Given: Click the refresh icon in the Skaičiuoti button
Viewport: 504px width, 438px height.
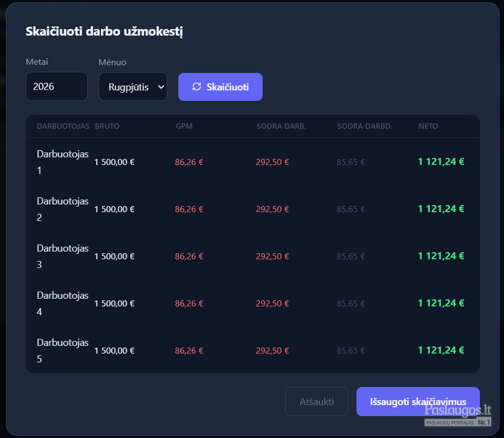Looking at the screenshot, I should click(197, 87).
